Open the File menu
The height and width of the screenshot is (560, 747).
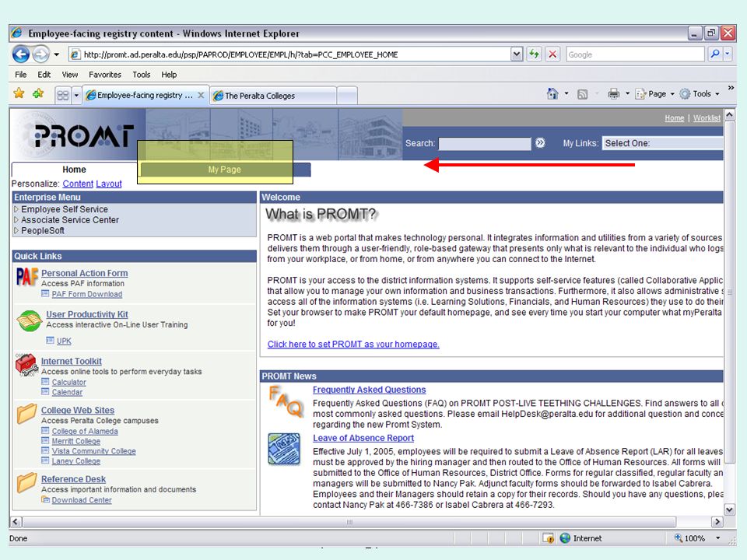click(x=20, y=75)
